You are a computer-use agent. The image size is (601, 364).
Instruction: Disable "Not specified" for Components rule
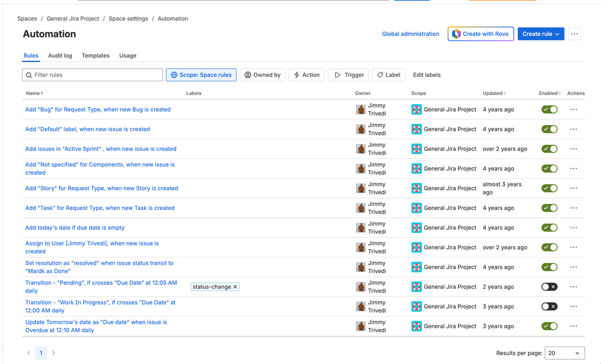(549, 168)
